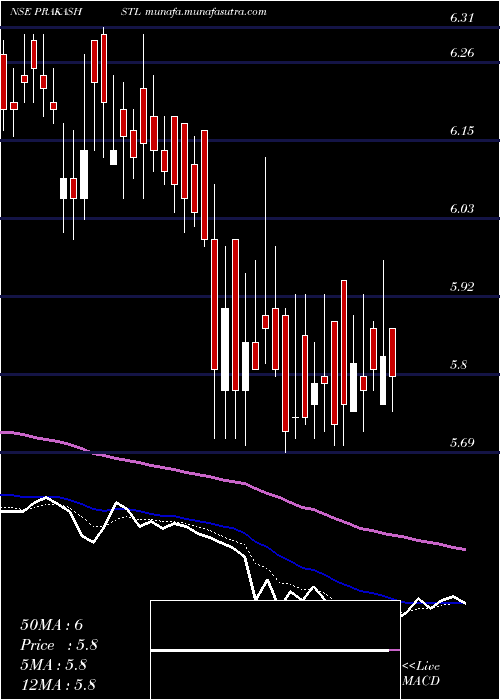Click the '12MA : 5.8' legend text

click(x=58, y=685)
